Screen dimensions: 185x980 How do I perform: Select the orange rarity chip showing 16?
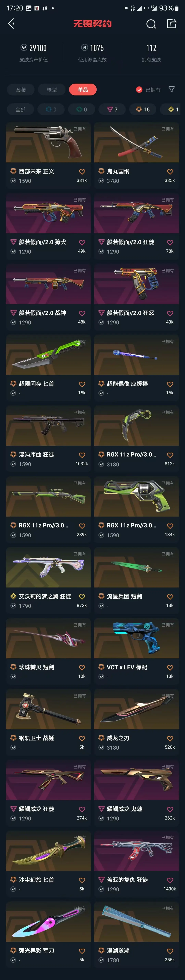pyautogui.click(x=143, y=109)
